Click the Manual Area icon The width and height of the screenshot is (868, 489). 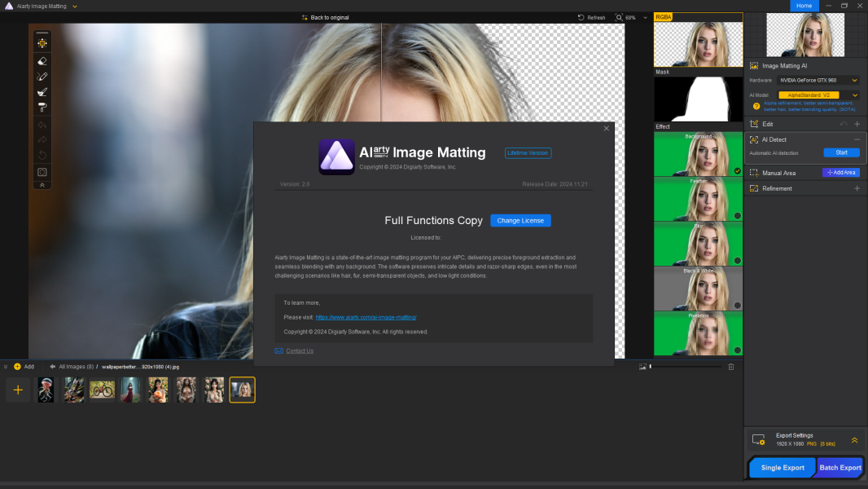coord(754,173)
